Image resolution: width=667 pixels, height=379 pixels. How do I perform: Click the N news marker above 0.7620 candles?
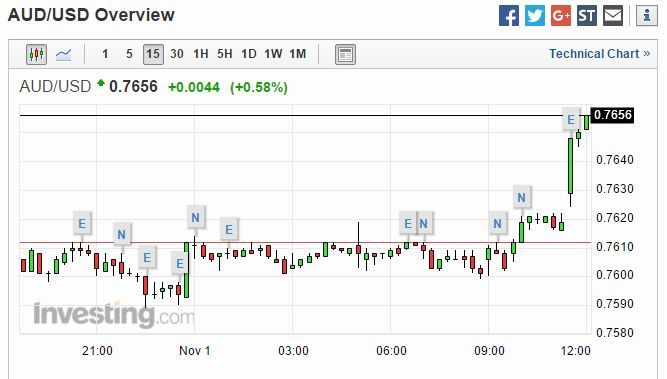522,197
